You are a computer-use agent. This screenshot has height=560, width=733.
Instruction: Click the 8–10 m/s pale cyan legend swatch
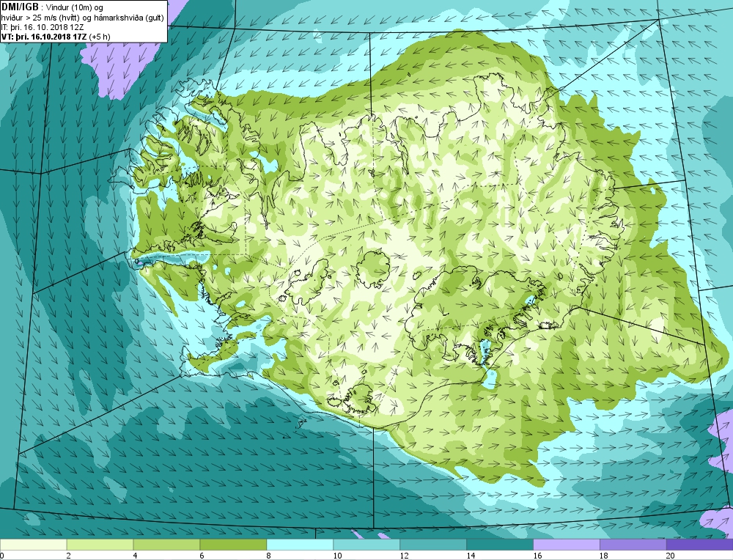coord(300,545)
